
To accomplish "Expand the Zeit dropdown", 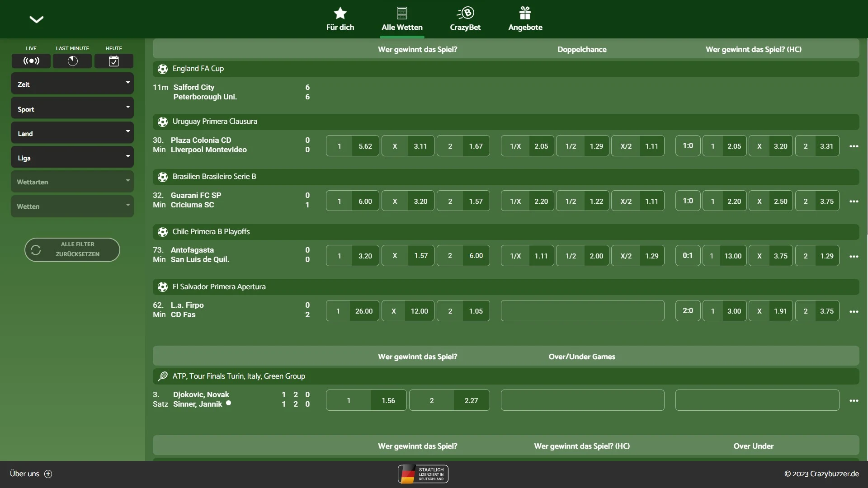I will (72, 84).
